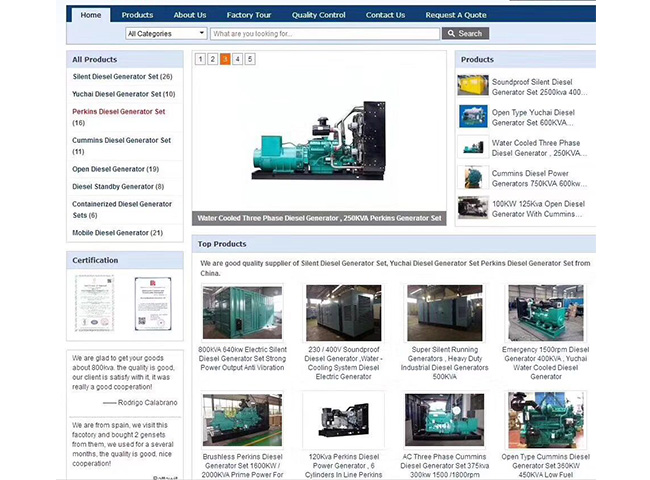Click the yellow Soundproof Silent Generator thumbnail
650x480 pixels.
pyautogui.click(x=472, y=86)
